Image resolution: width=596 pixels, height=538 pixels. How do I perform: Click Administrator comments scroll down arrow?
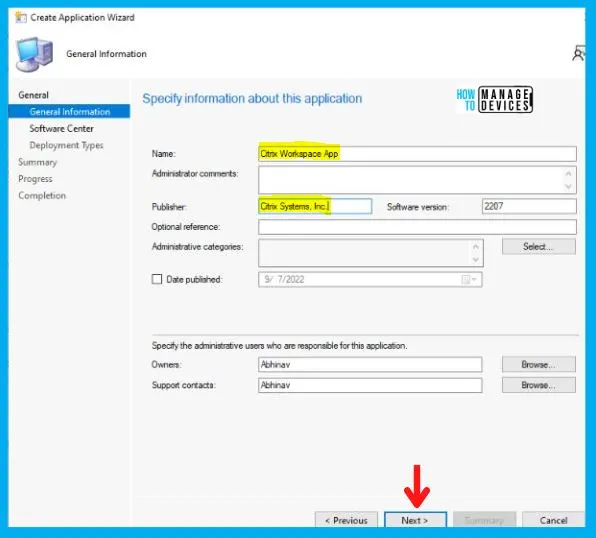[568, 186]
